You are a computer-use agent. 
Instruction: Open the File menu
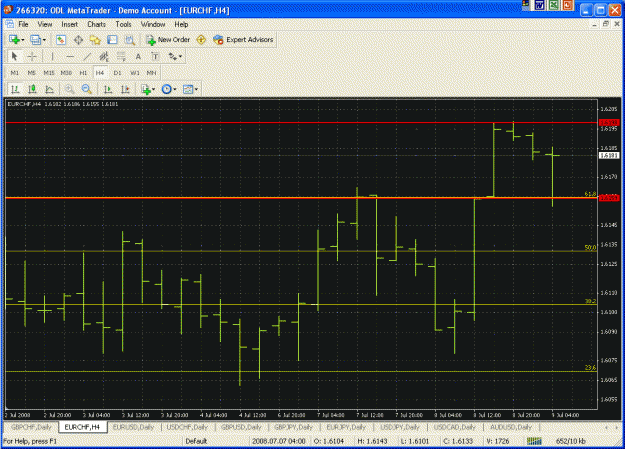tap(24, 24)
